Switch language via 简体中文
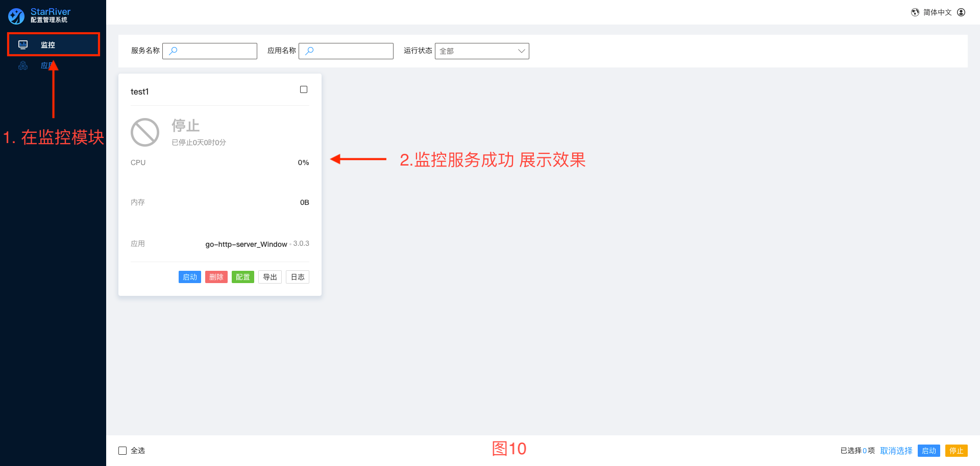The image size is (980, 466). [937, 12]
